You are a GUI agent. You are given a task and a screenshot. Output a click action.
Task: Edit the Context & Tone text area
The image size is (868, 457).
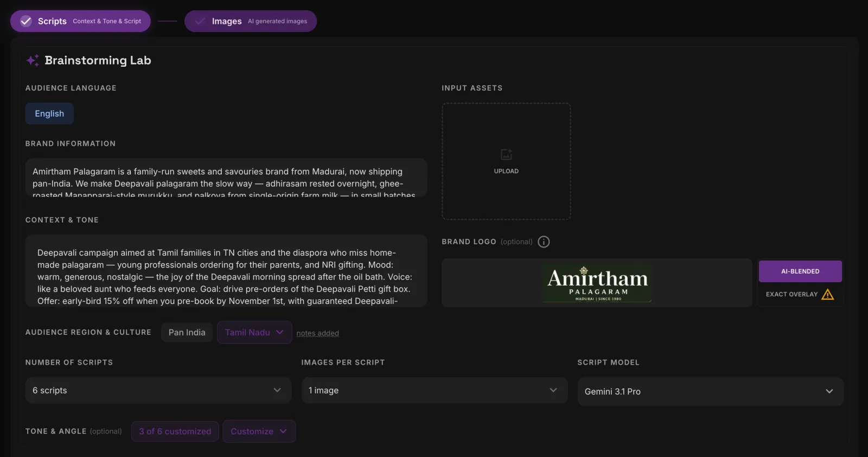[x=226, y=271]
